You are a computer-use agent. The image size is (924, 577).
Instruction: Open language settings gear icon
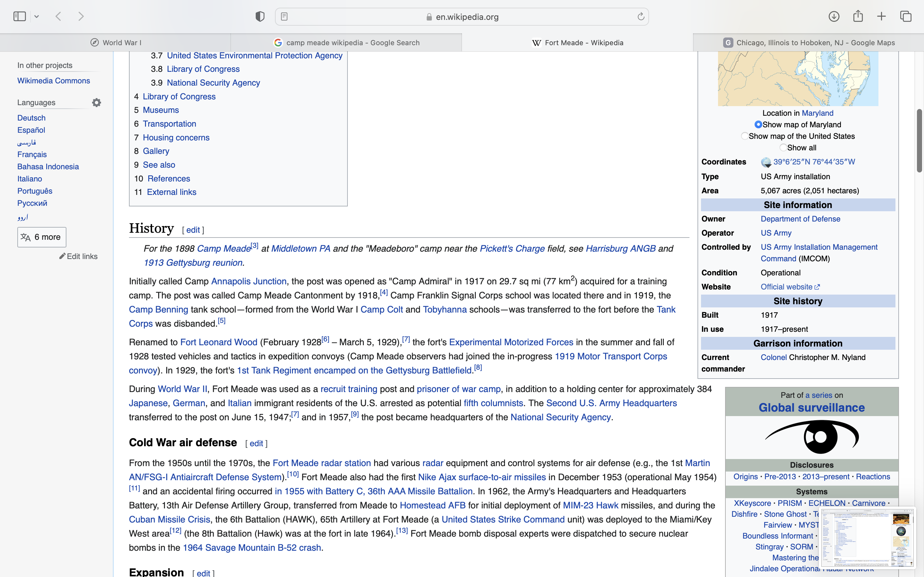click(97, 103)
